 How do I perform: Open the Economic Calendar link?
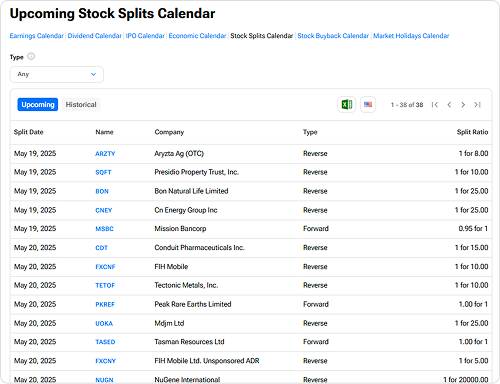(x=197, y=36)
